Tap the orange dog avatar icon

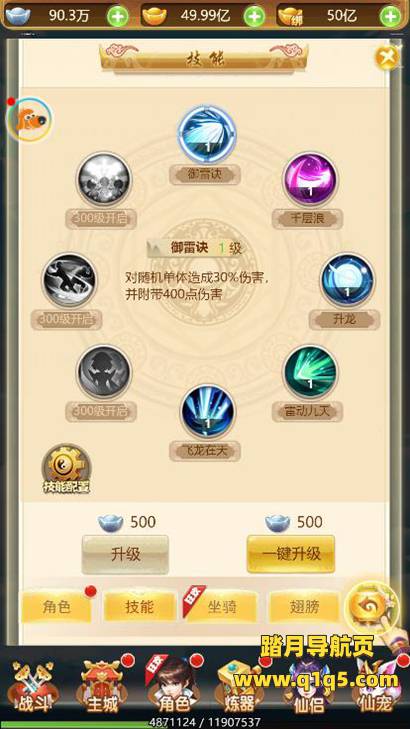point(29,119)
